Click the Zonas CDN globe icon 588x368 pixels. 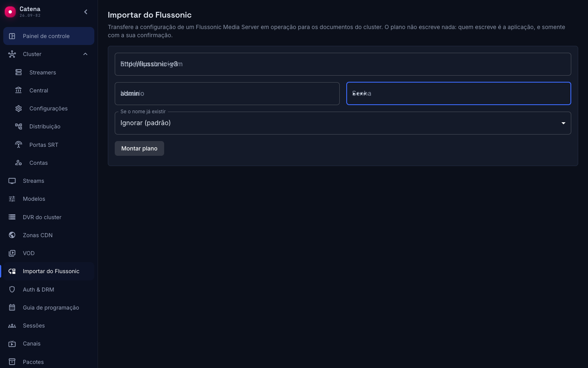click(x=12, y=235)
